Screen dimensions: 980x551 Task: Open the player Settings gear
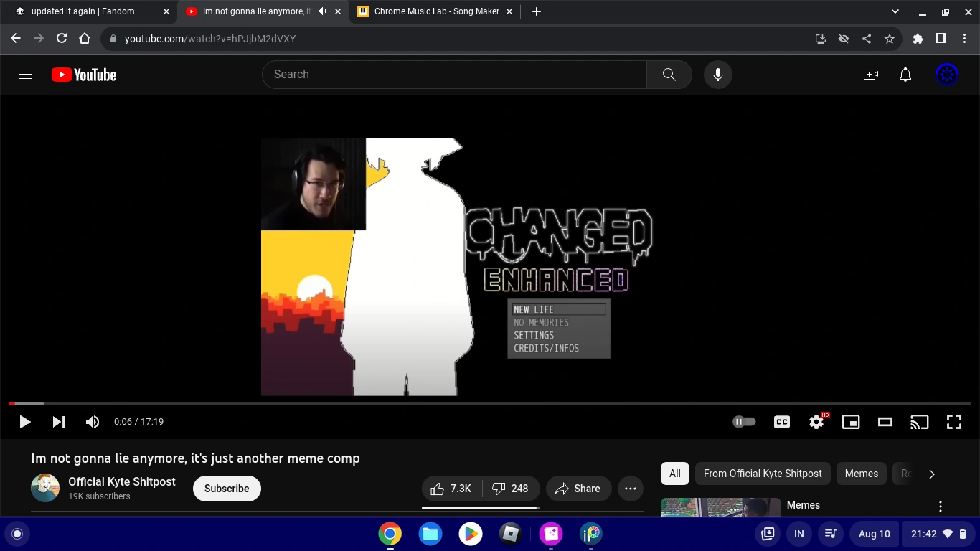pos(816,421)
